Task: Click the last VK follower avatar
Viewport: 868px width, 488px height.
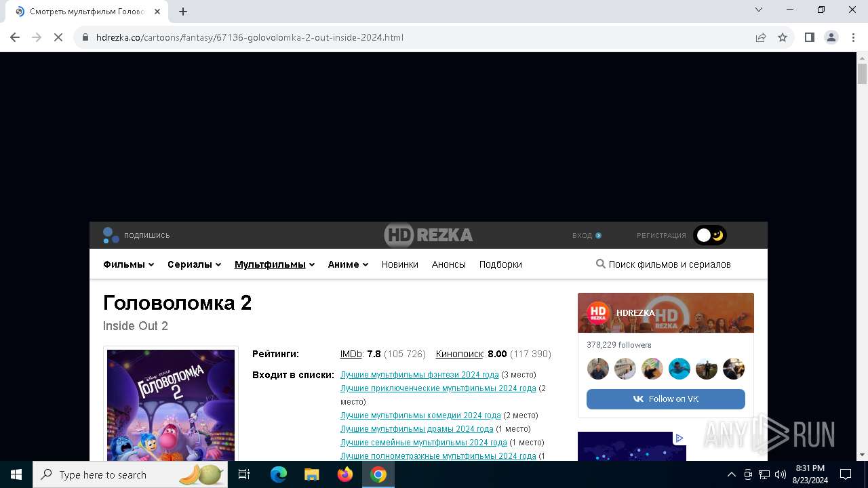Action: click(x=734, y=369)
